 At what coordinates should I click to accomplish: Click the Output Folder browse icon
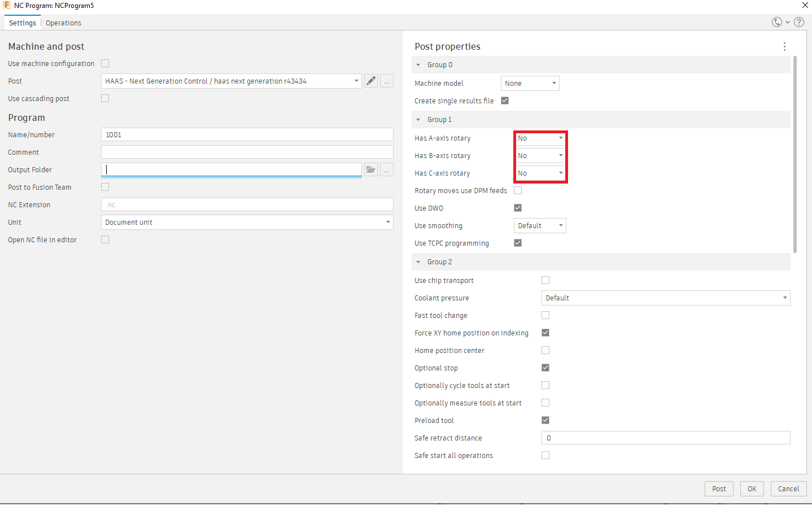coord(371,170)
